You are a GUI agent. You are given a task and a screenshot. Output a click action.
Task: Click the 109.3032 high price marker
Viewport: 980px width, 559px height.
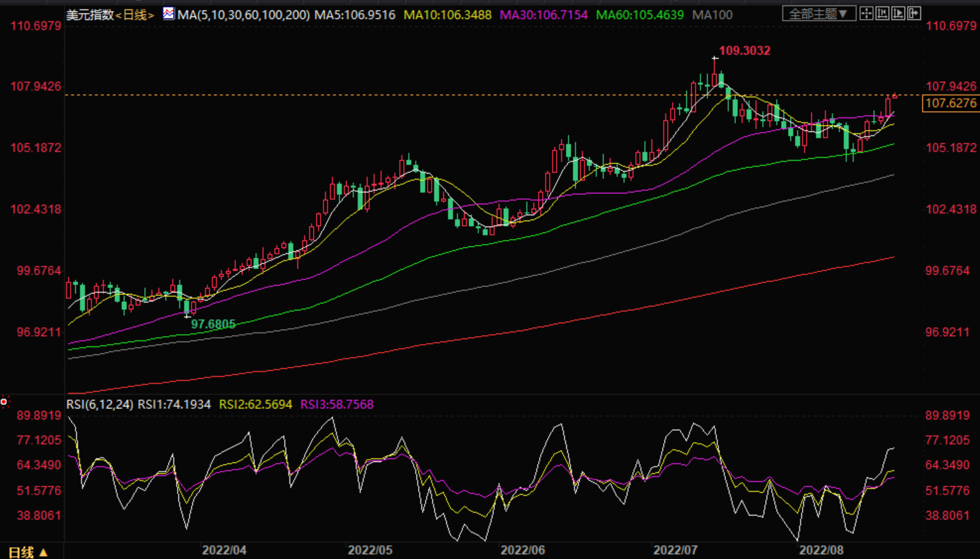(x=744, y=50)
